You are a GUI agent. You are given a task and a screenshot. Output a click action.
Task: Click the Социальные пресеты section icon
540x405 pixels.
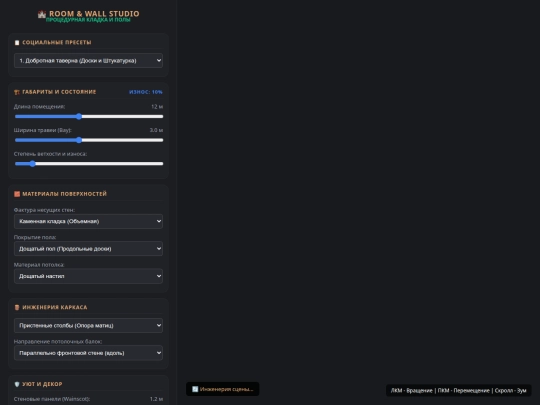[17, 43]
